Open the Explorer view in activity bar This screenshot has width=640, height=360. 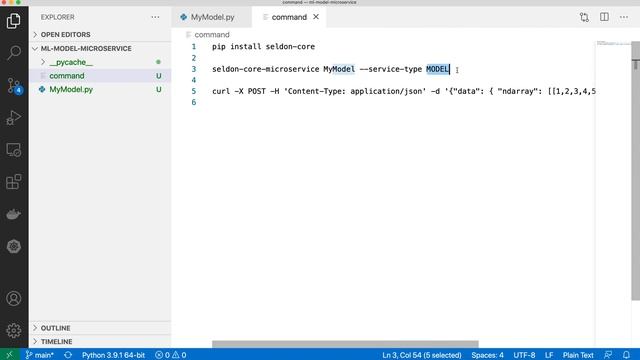13,20
